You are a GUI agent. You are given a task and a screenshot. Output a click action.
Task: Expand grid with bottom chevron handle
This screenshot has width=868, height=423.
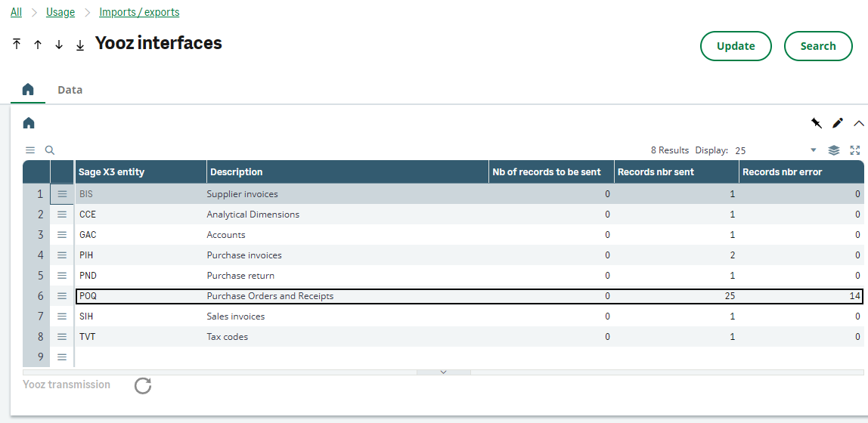coord(443,372)
